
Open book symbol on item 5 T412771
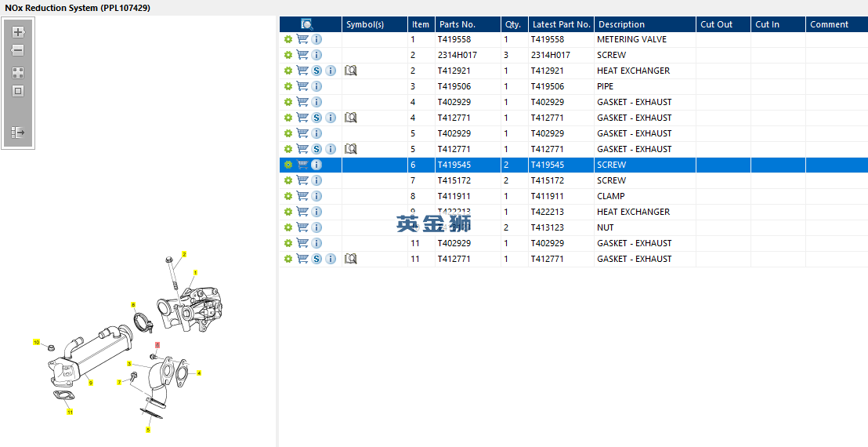click(350, 149)
